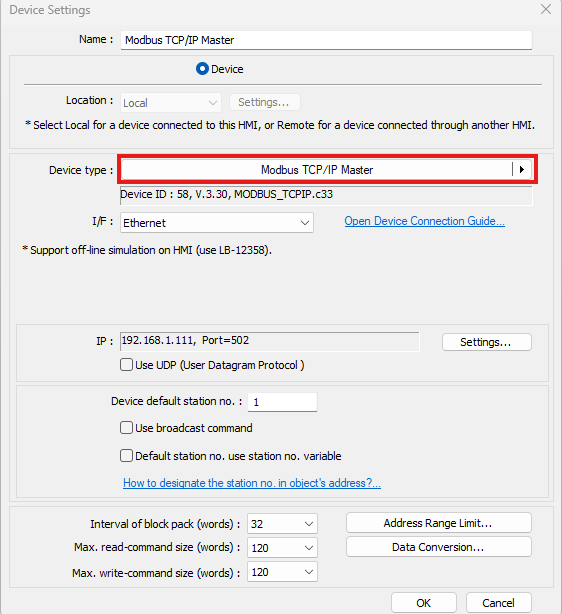Image resolution: width=562 pixels, height=614 pixels.
Task: Select the Device radio button
Action: (202, 69)
